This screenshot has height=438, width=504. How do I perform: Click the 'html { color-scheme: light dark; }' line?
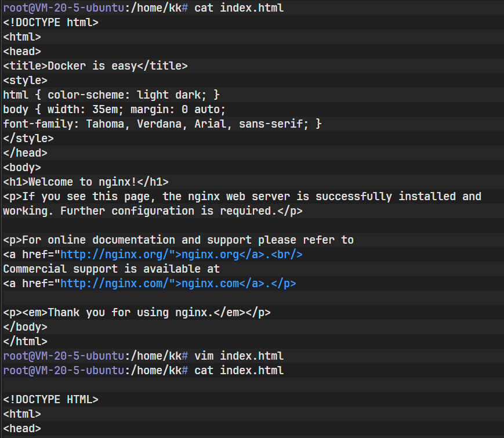click(111, 95)
